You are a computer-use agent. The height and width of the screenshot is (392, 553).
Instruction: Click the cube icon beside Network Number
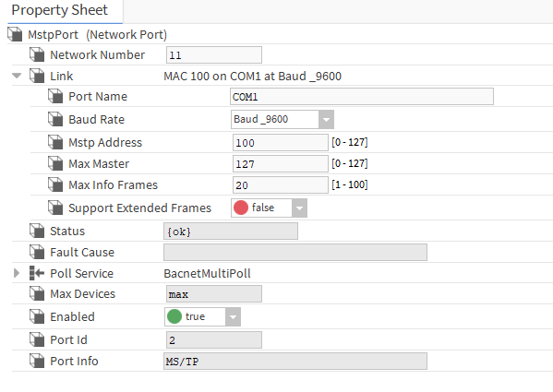(37, 54)
